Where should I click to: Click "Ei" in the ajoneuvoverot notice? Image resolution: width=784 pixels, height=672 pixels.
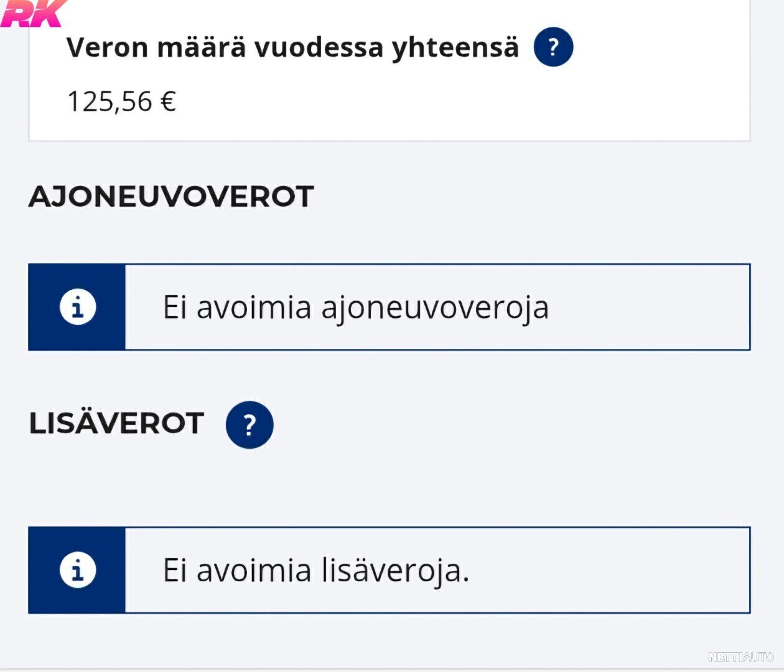click(175, 307)
